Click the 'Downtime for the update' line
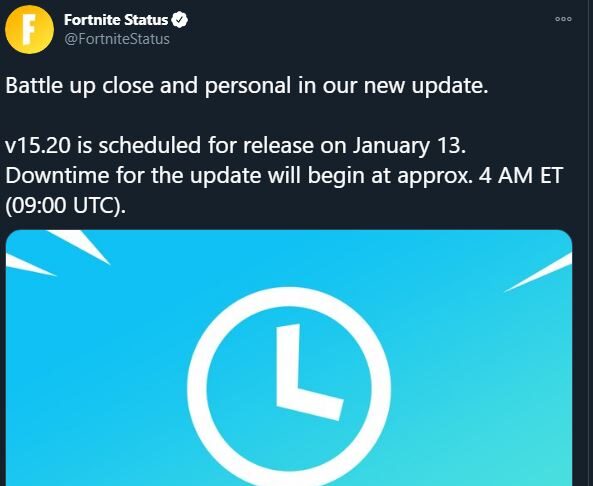Viewport: 593px width, 486px height. (284, 175)
